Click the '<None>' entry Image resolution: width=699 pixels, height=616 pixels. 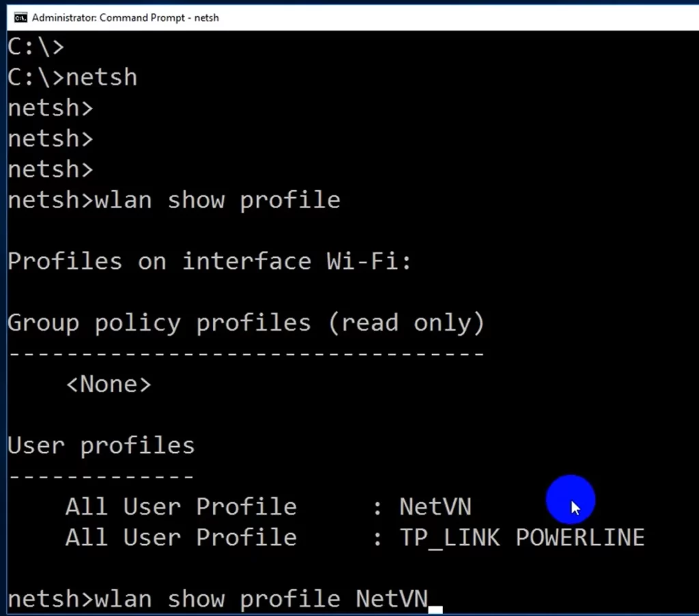[x=109, y=384]
